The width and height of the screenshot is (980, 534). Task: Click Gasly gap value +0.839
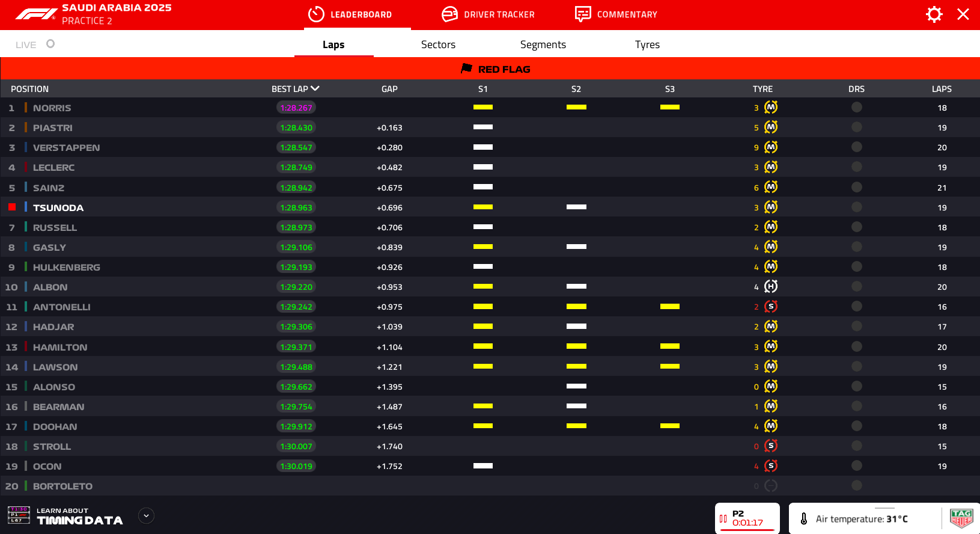(389, 247)
